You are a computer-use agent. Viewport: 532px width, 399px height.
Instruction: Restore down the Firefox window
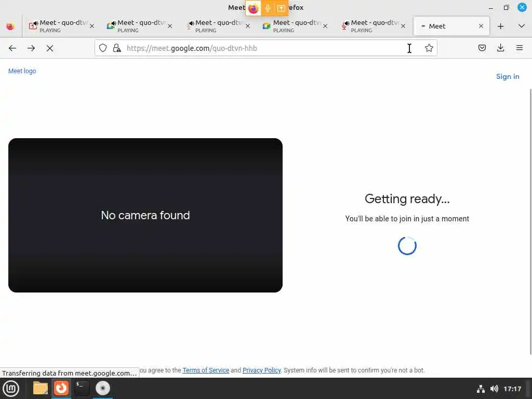[506, 7]
